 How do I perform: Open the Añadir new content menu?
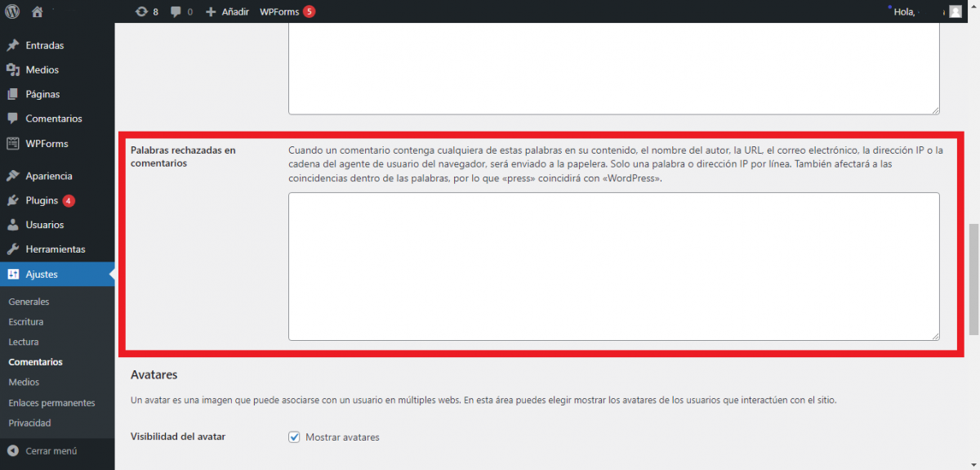point(227,11)
